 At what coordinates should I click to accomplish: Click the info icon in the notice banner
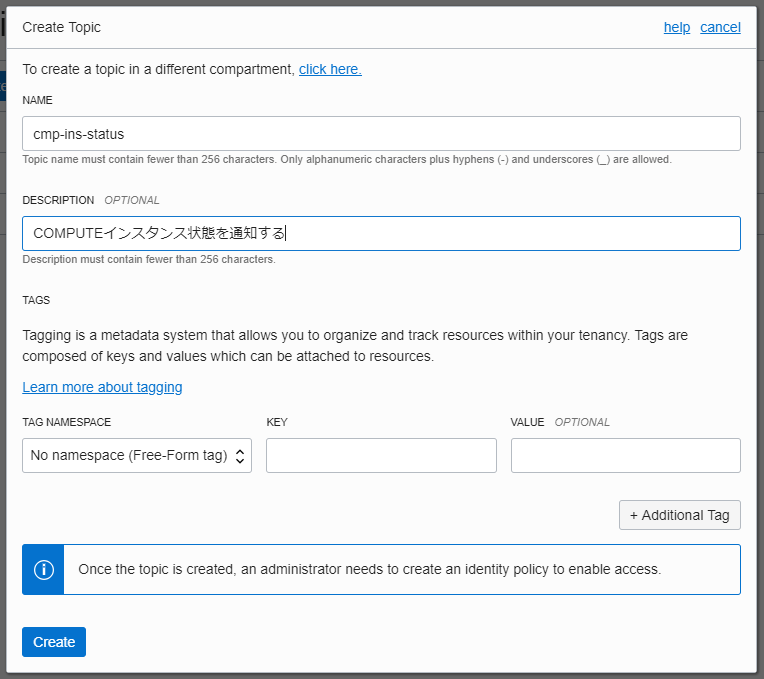pyautogui.click(x=43, y=569)
